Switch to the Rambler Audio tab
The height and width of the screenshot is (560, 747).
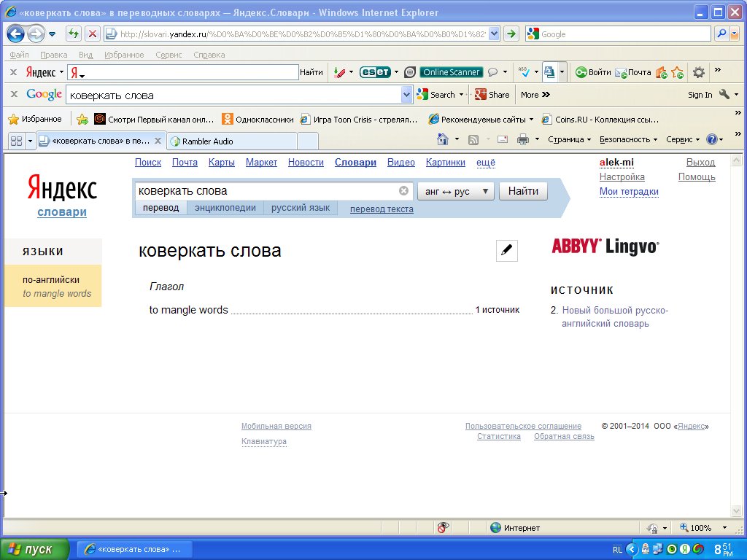pos(232,141)
